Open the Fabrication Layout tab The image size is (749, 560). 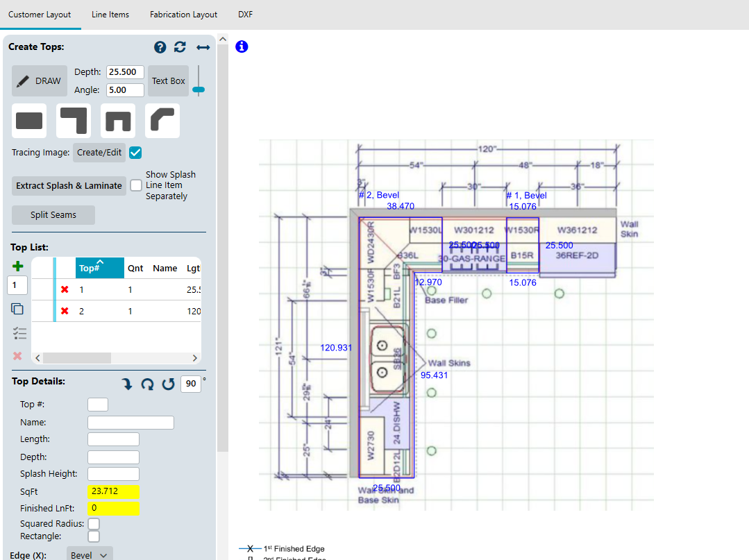(x=183, y=15)
